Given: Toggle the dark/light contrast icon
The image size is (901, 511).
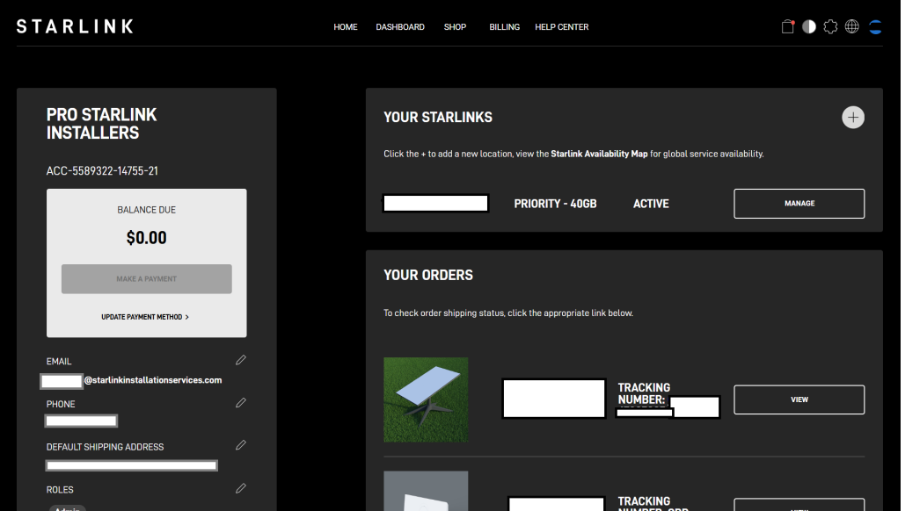Looking at the screenshot, I should (808, 26).
